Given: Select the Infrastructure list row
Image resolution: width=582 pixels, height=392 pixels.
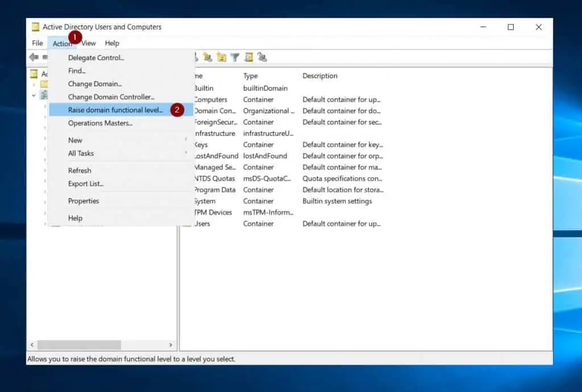Looking at the screenshot, I should (x=214, y=133).
